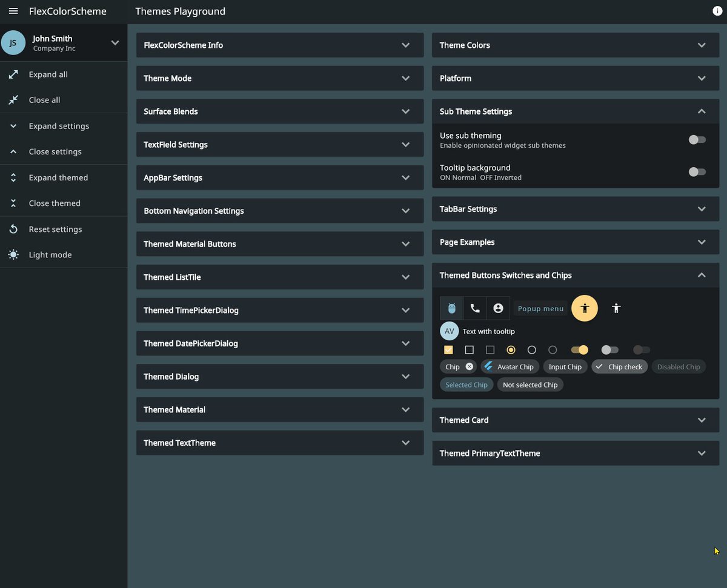727x588 pixels.
Task: Click the info icon in app bar
Action: pyautogui.click(x=718, y=11)
